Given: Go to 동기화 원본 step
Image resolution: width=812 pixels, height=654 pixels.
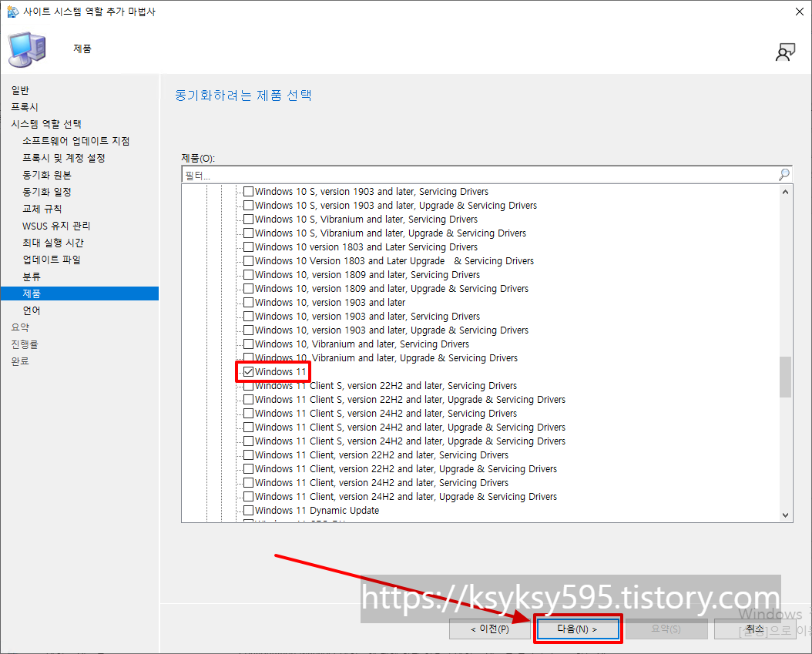Looking at the screenshot, I should click(47, 175).
